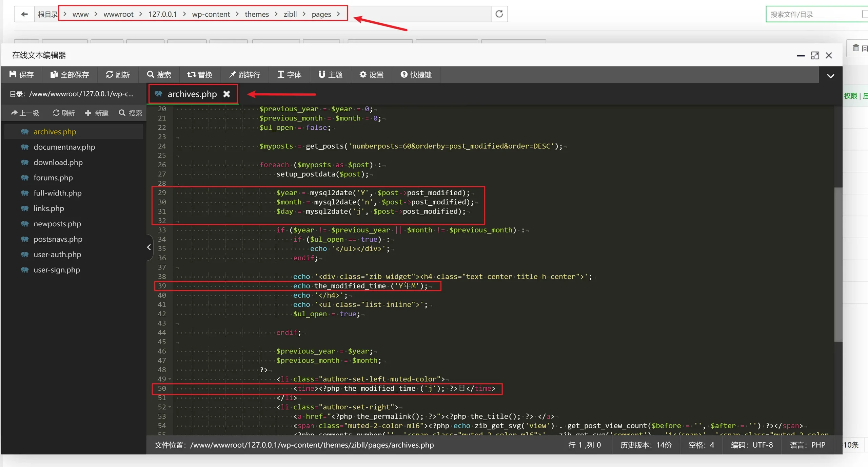This screenshot has width=868, height=467.
Task: Click 历史版本: 14份 in the status bar
Action: [x=646, y=445]
